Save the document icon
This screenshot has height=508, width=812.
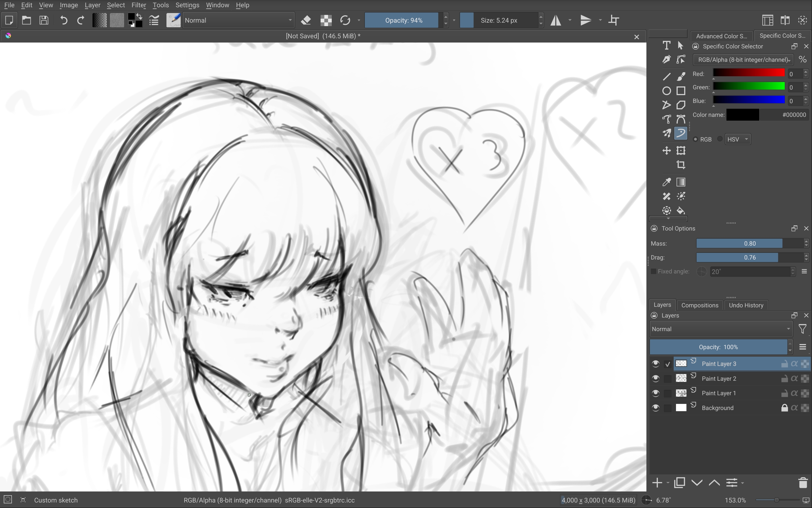coord(44,20)
